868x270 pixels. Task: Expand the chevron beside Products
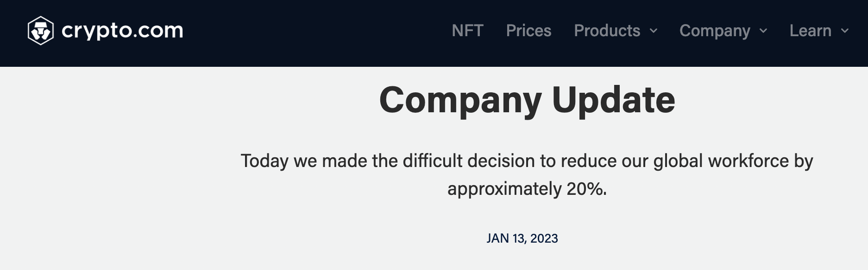[654, 31]
